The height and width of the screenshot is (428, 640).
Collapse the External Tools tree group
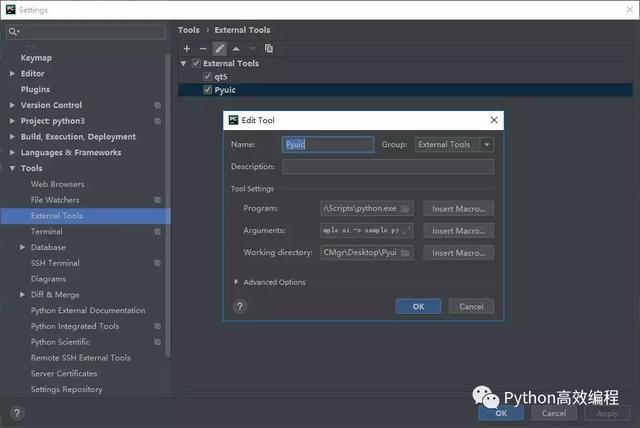[x=183, y=63]
